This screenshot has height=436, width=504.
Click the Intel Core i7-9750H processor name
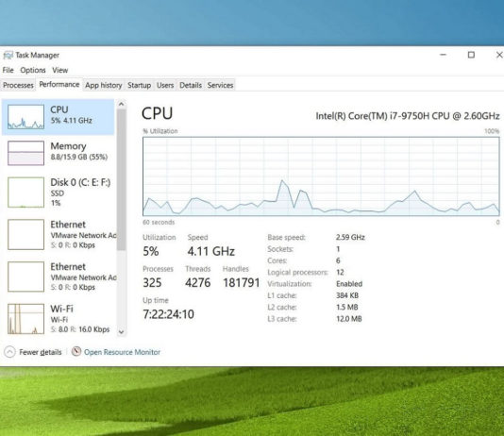click(408, 116)
